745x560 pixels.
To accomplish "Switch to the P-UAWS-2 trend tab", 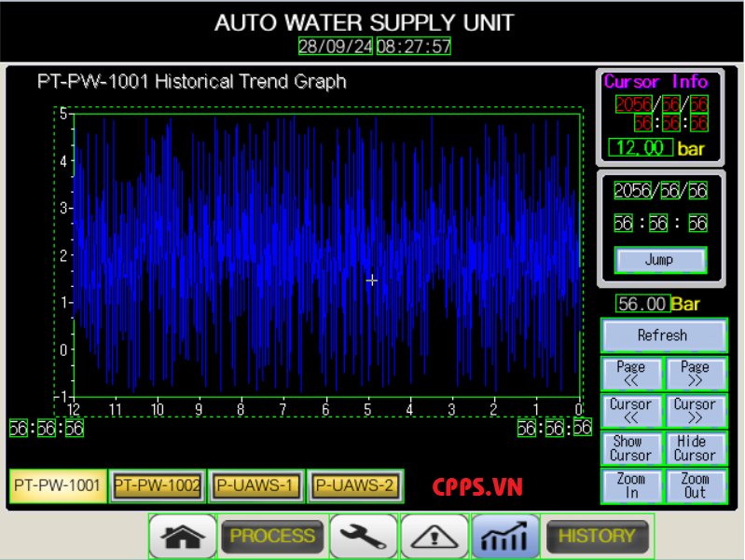I will (x=354, y=485).
